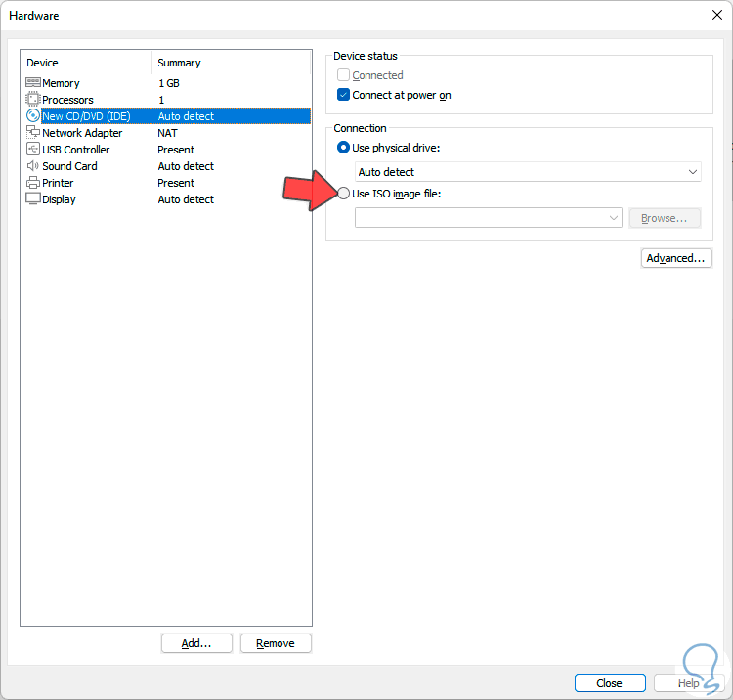This screenshot has height=700, width=733.
Task: Open Advanced settings
Action: pyautogui.click(x=676, y=258)
